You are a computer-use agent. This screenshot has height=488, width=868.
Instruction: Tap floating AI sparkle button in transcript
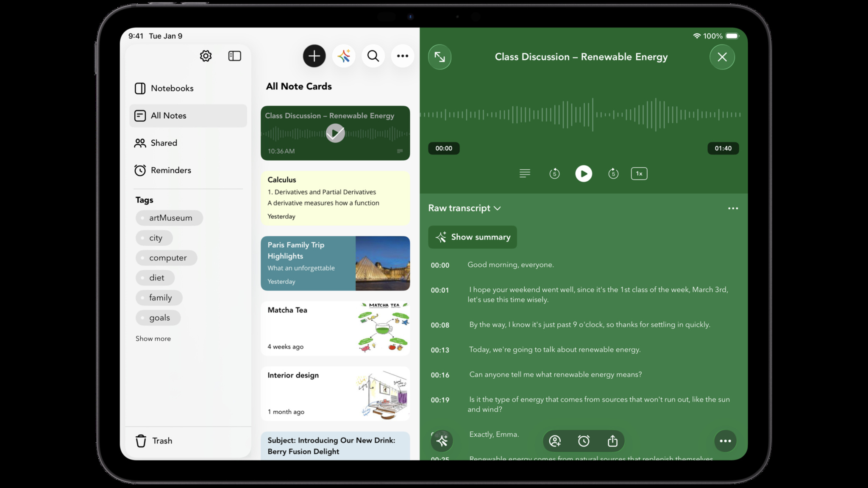pyautogui.click(x=442, y=441)
